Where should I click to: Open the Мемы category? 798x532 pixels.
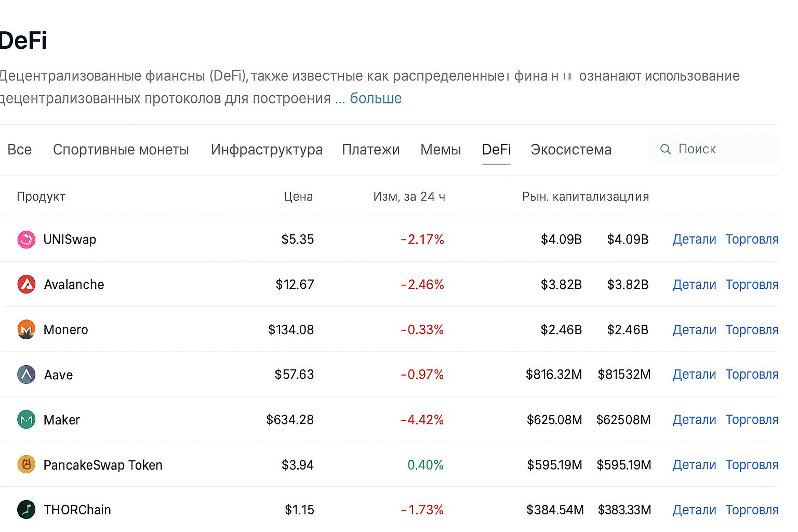[440, 150]
